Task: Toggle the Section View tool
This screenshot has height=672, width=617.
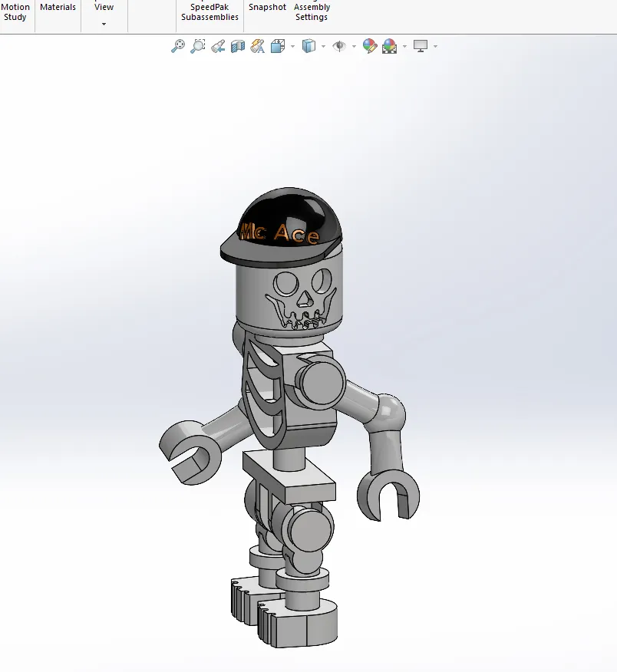Action: tap(238, 46)
